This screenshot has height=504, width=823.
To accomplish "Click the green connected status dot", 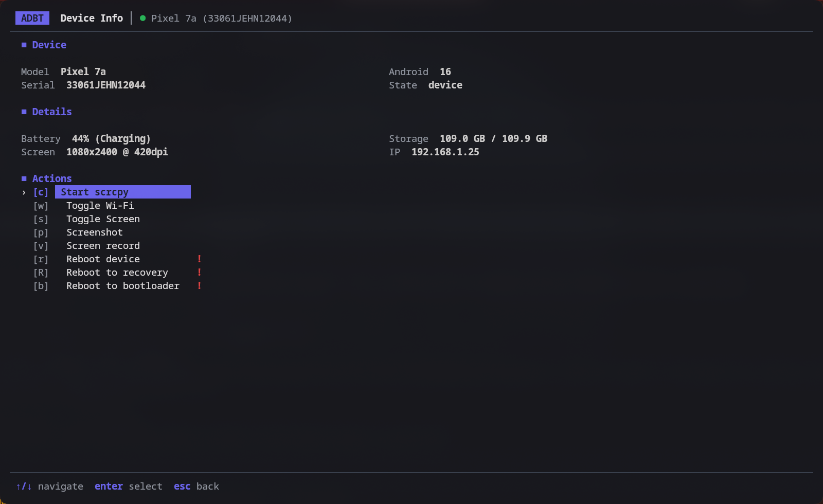I will (143, 18).
